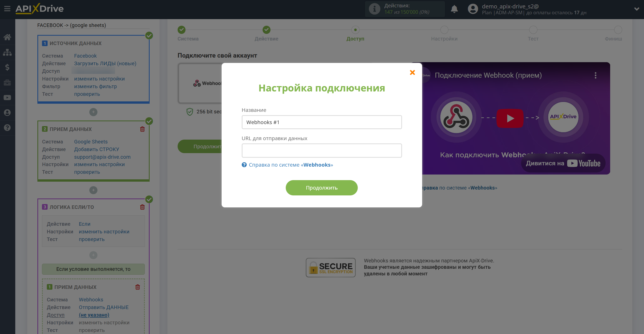644x334 pixels.
Task: Open Добавить СТРОКУ action link
Action: coord(97,149)
